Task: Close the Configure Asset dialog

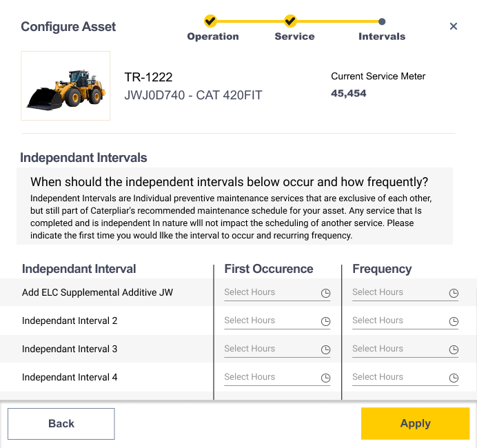Action: point(454,26)
